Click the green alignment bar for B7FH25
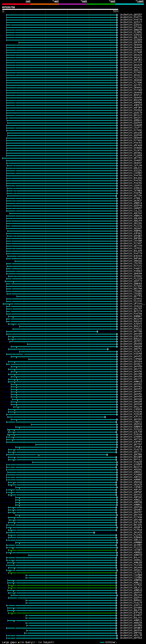Screen dimensions: 146x644 [63, 613]
